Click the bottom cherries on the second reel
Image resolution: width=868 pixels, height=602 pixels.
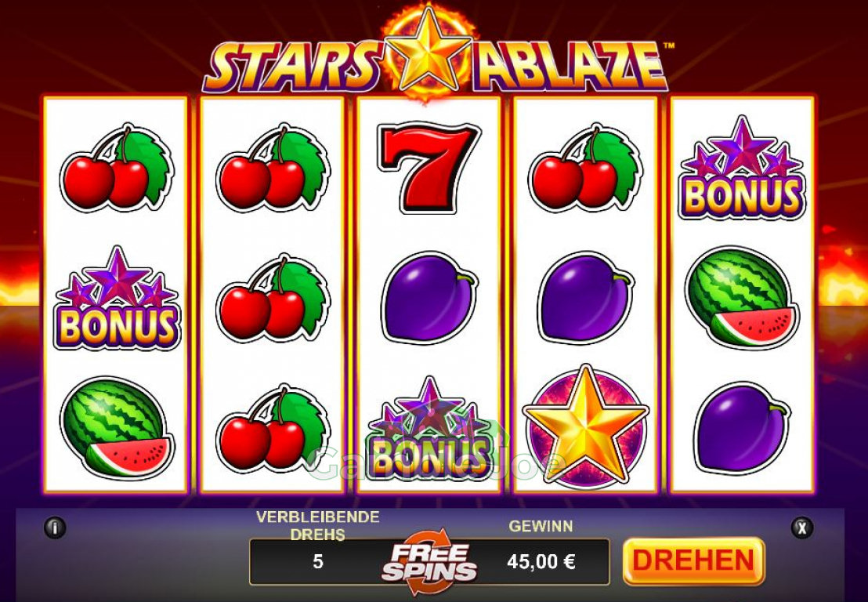point(273,427)
